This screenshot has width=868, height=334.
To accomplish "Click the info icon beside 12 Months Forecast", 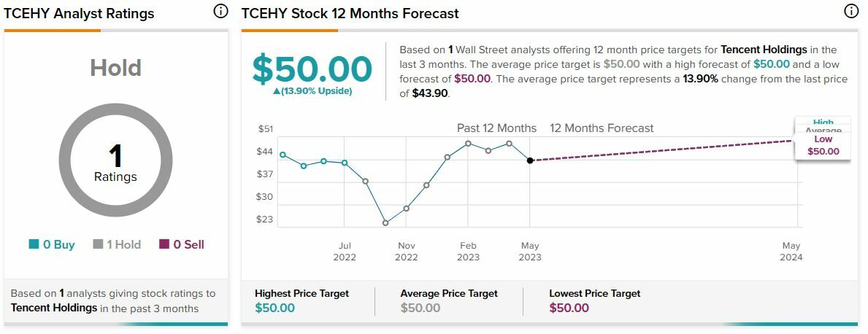I will click(x=851, y=12).
